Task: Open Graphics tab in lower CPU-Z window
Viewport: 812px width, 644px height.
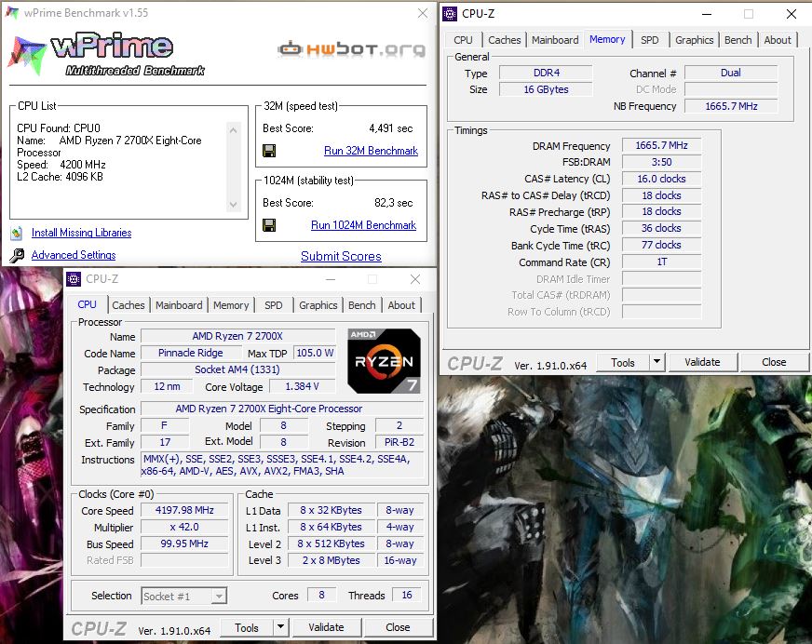Action: [x=318, y=305]
